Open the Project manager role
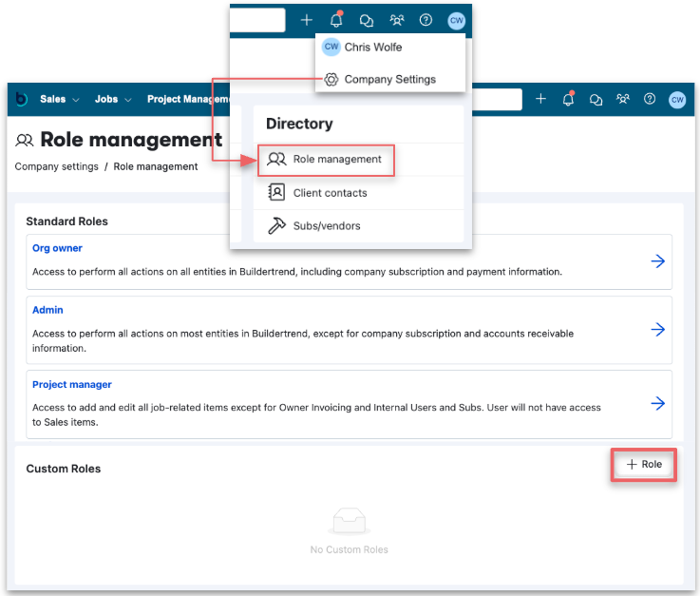 tap(72, 385)
